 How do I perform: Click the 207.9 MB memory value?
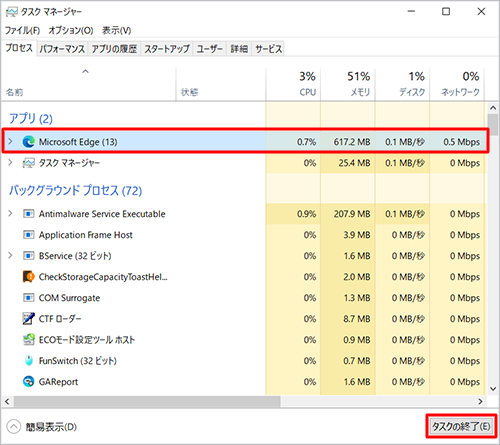point(352,214)
